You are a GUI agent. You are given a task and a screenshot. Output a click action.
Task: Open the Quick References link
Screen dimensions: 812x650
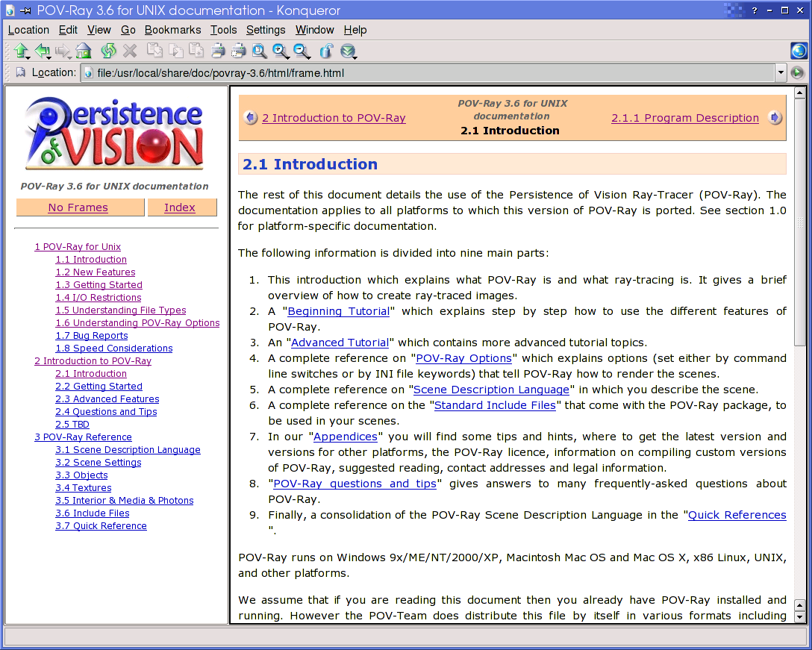click(737, 515)
